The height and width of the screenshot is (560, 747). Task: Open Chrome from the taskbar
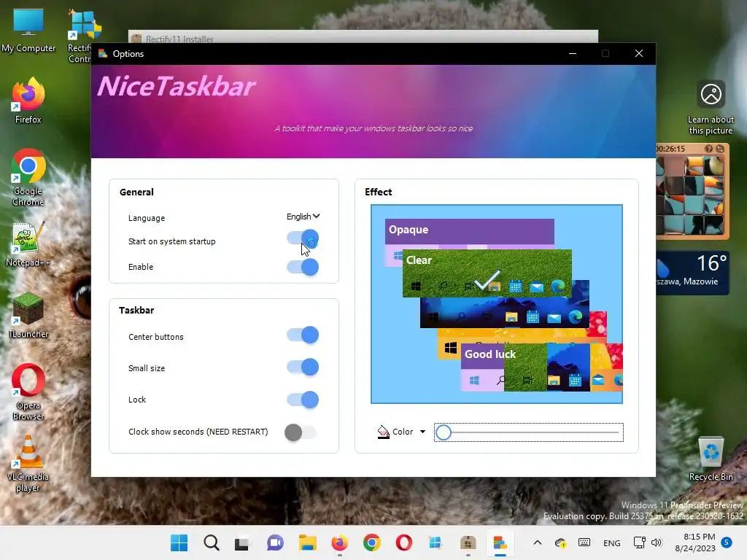click(x=371, y=542)
